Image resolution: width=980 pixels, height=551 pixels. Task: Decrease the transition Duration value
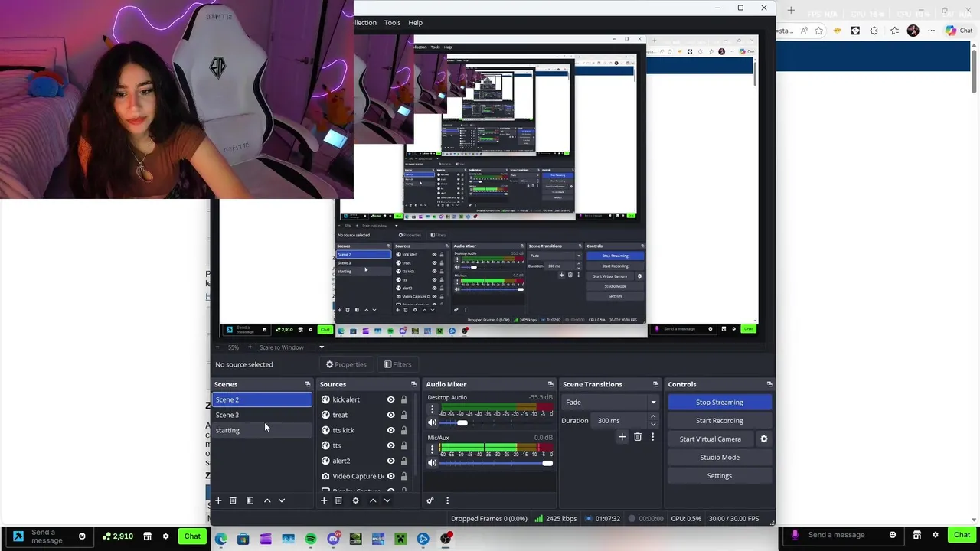click(x=653, y=424)
